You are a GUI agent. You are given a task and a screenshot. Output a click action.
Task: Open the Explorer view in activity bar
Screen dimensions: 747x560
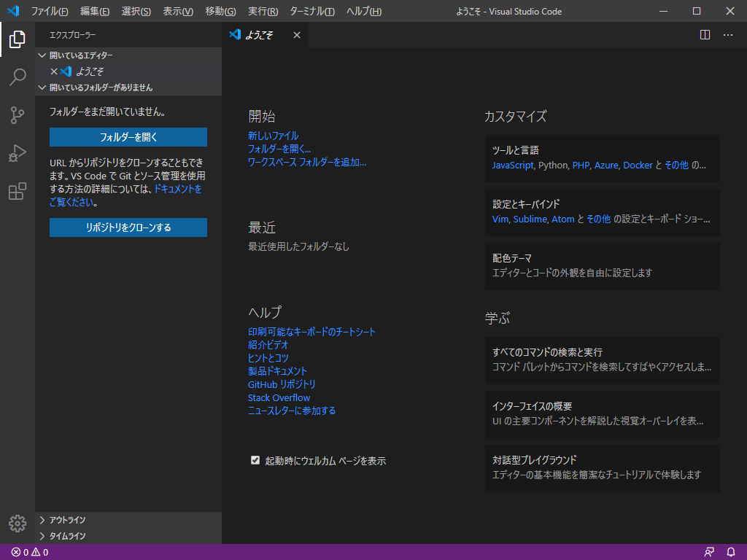[18, 39]
